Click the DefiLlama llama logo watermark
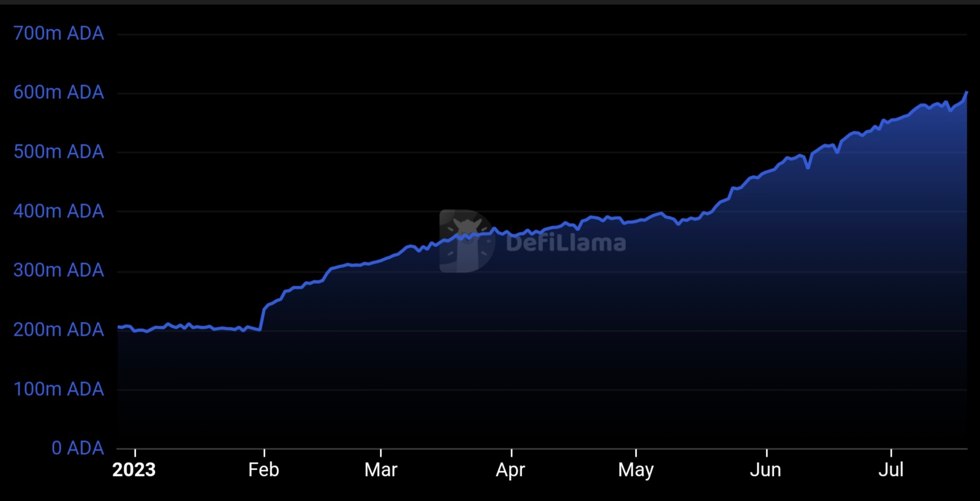 click(465, 239)
